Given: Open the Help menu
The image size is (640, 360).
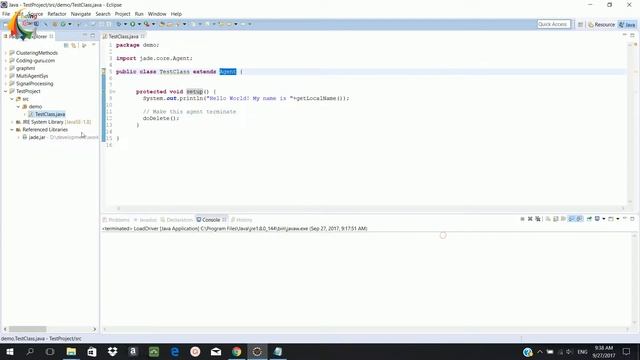Looking at the screenshot, I should click(x=176, y=14).
